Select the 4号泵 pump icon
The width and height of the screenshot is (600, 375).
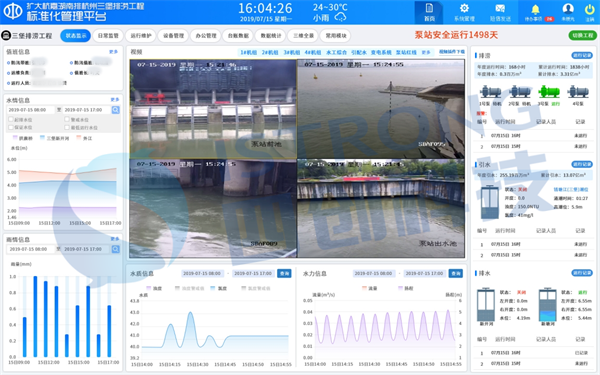click(x=578, y=91)
